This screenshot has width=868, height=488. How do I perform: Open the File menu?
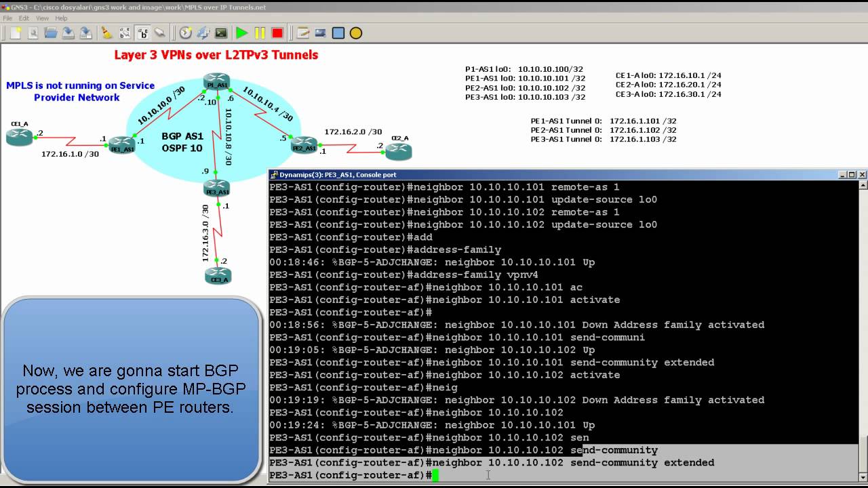click(7, 18)
